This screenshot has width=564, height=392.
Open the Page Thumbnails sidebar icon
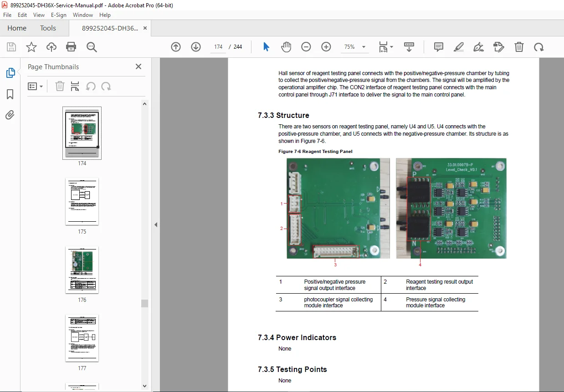tap(10, 73)
